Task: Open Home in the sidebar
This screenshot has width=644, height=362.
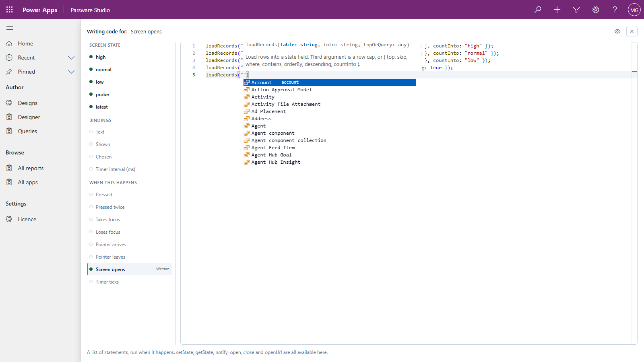Action: click(x=40, y=43)
